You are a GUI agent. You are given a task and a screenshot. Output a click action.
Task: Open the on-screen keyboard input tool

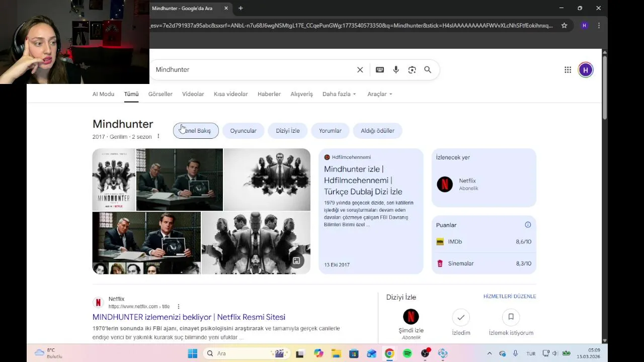(x=380, y=70)
